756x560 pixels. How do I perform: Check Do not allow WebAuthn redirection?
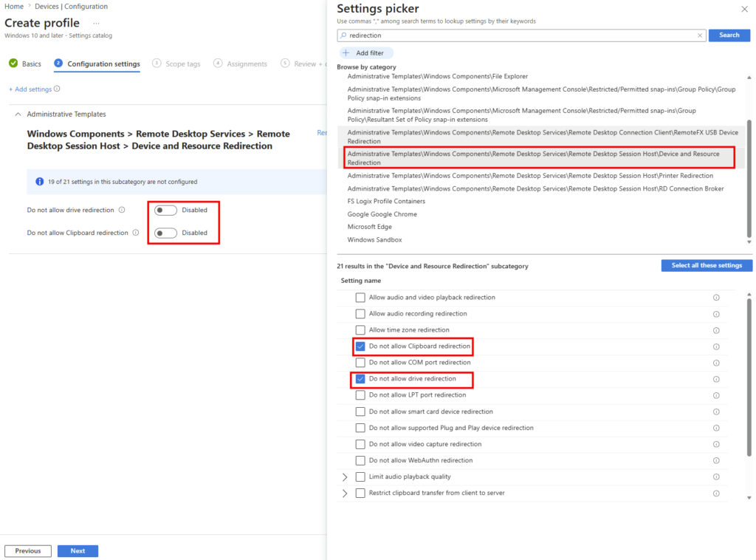360,461
